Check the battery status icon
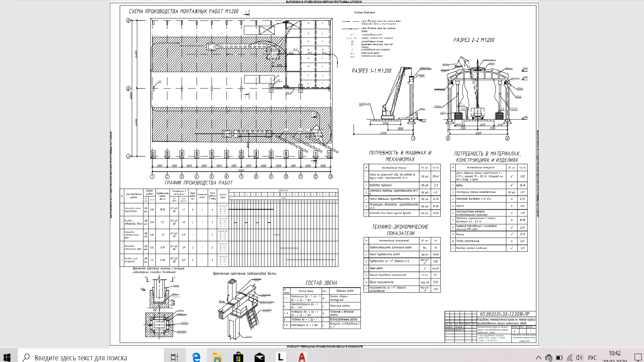This screenshot has width=644, height=362. tap(559, 358)
